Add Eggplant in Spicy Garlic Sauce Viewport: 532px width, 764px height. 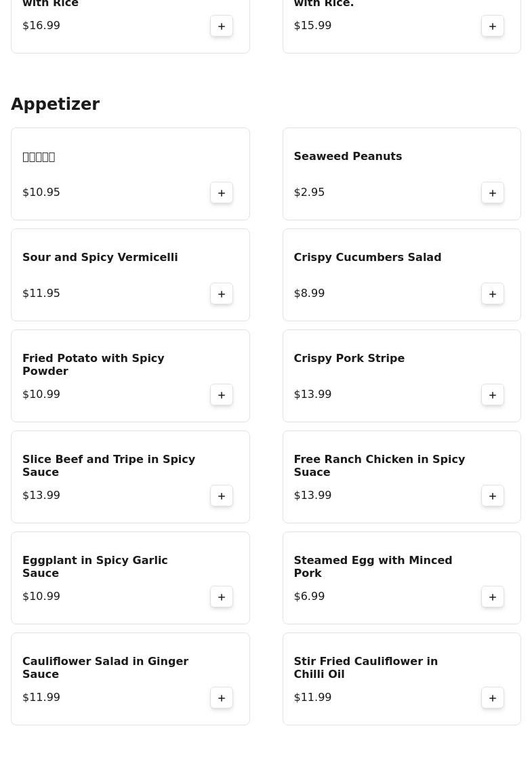(222, 597)
